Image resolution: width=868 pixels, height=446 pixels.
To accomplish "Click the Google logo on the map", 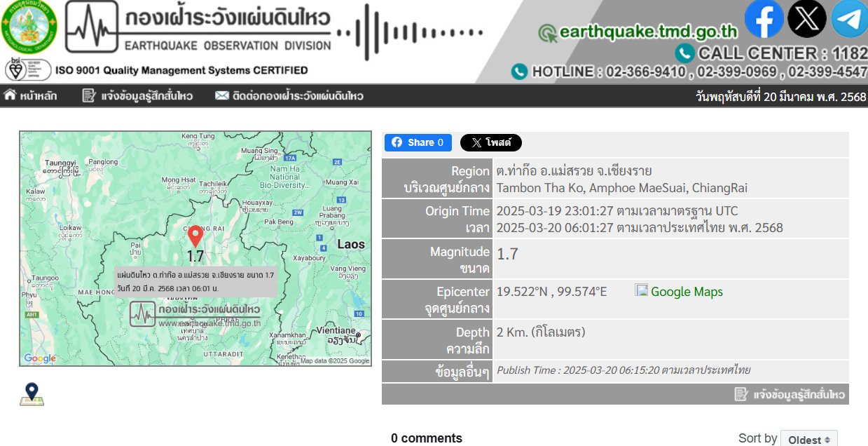I will pyautogui.click(x=40, y=358).
